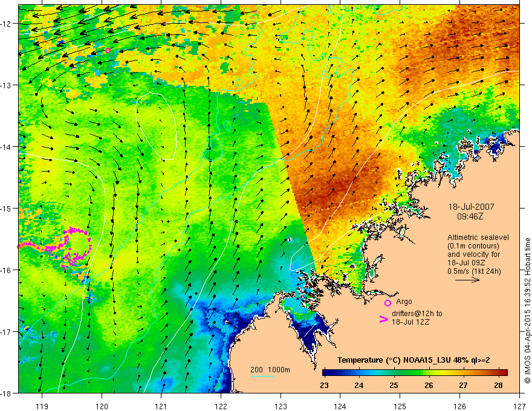The image size is (532, 411).
Task: Click the IMOS copyright timestamp text
Action: [x=527, y=310]
